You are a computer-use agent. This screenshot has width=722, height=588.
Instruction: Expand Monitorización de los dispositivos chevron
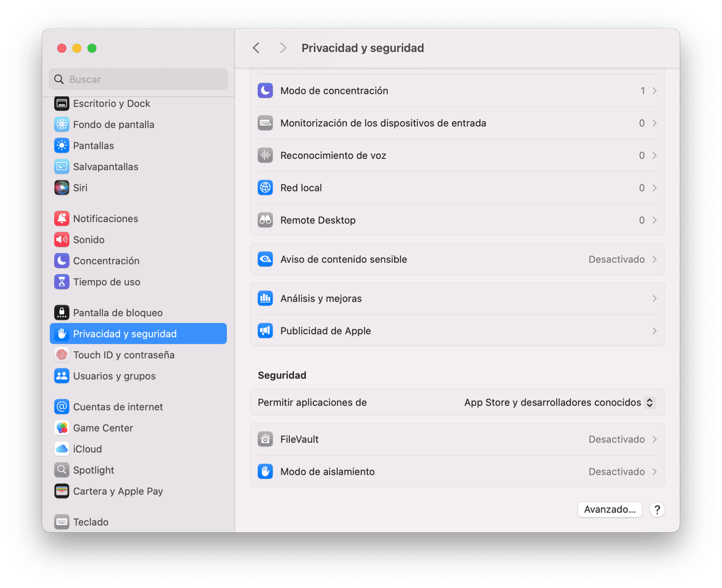tap(654, 123)
